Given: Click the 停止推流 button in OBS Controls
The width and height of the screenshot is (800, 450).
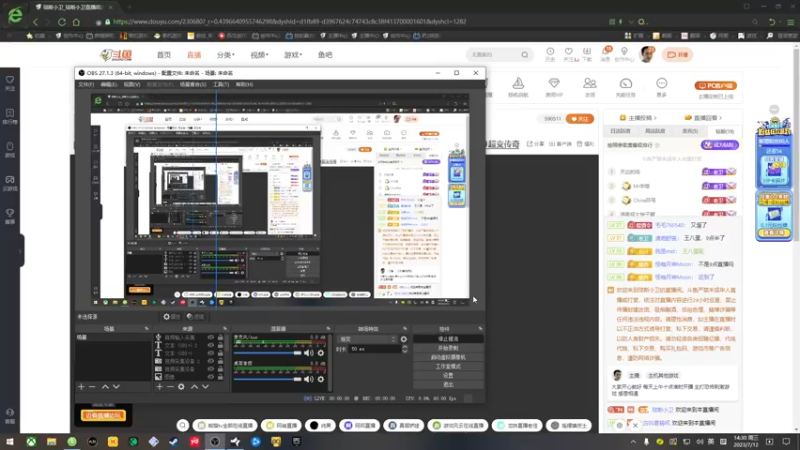Looking at the screenshot, I should pyautogui.click(x=448, y=339).
